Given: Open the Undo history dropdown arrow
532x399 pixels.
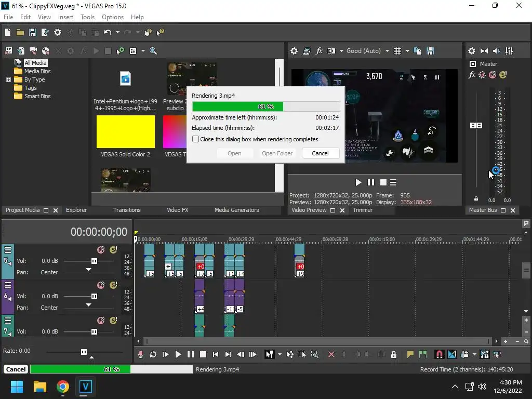Looking at the screenshot, I should [x=117, y=32].
